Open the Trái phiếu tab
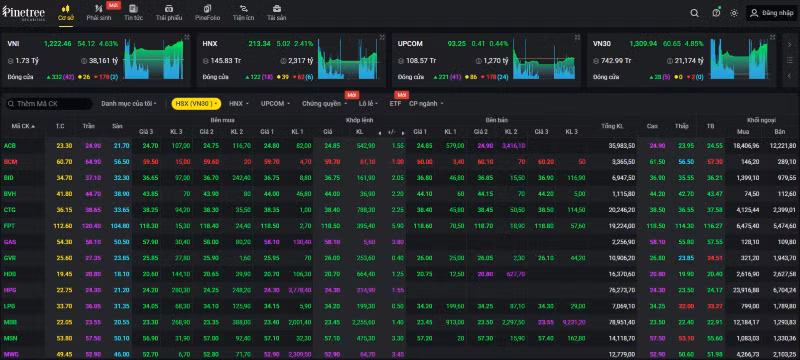 [169, 12]
